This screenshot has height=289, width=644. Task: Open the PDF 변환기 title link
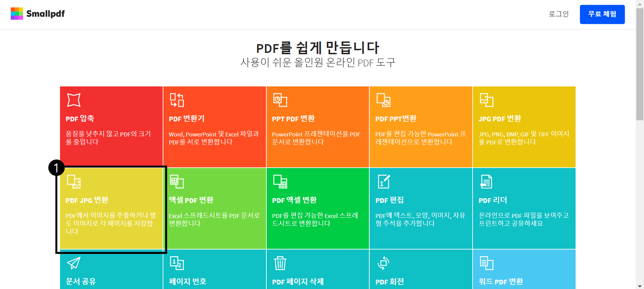point(186,119)
